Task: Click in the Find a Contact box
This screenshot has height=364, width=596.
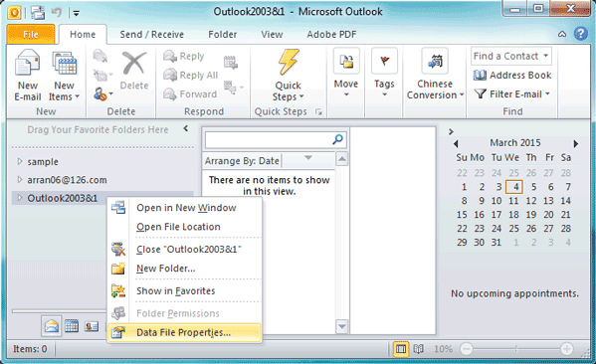Action: click(x=510, y=56)
